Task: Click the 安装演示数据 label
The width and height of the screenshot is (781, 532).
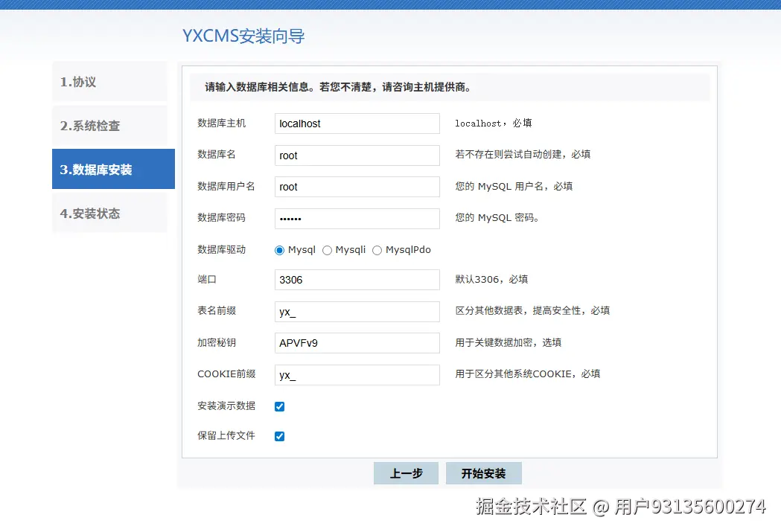Action: (226, 406)
